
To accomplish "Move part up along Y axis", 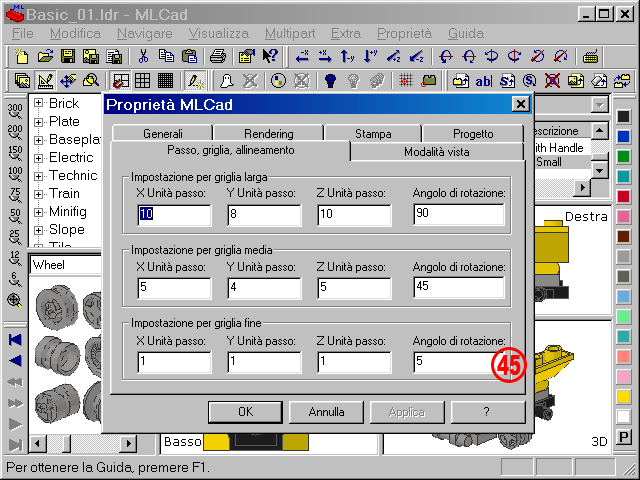I will click(347, 56).
